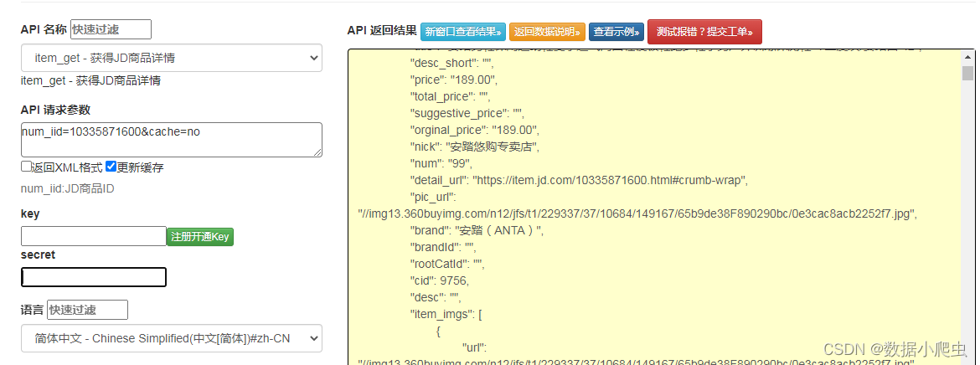980x365 pixels.
Task: Click the 查看示例 button
Action: coord(616,31)
